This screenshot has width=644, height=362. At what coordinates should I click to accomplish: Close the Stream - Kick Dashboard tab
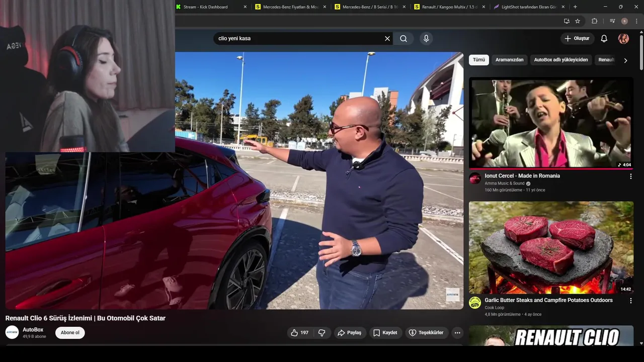[x=245, y=7]
